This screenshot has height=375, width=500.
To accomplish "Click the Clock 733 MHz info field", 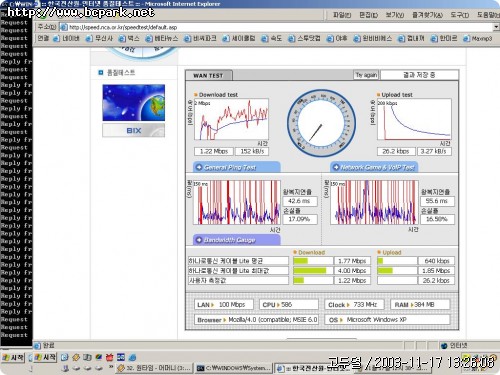I will pos(354,304).
